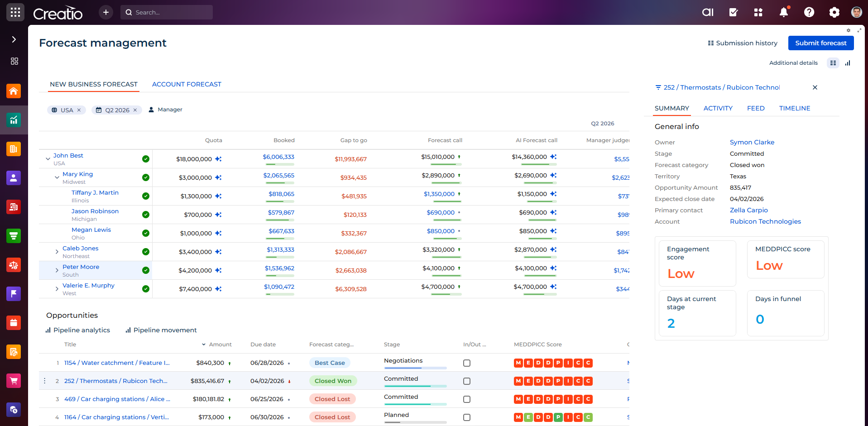This screenshot has height=426, width=868.
Task: Open the Symon Clarke owner link
Action: tap(752, 142)
